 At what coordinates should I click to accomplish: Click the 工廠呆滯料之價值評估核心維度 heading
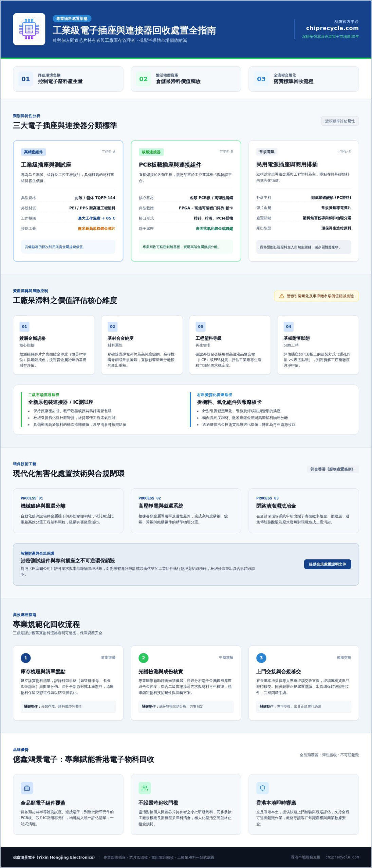coord(65,300)
